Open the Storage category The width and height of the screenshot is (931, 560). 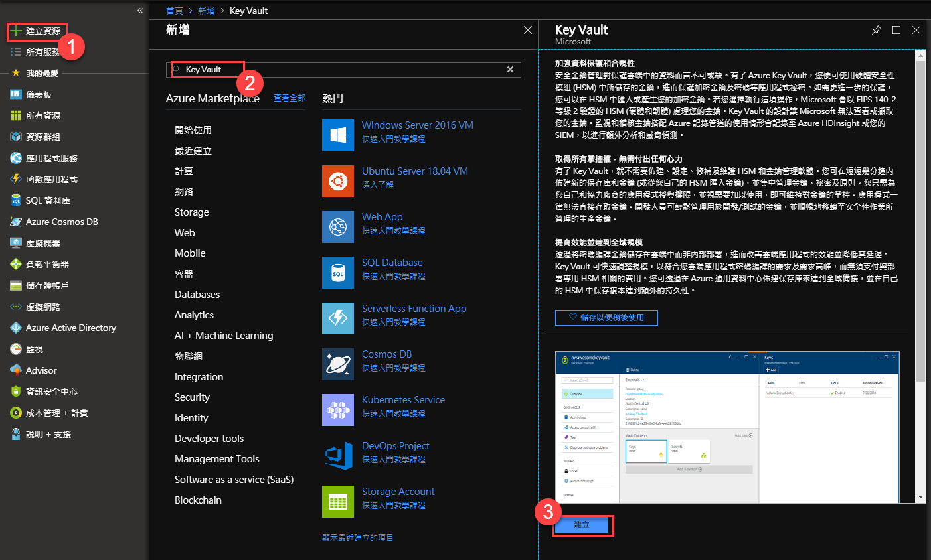click(x=192, y=212)
